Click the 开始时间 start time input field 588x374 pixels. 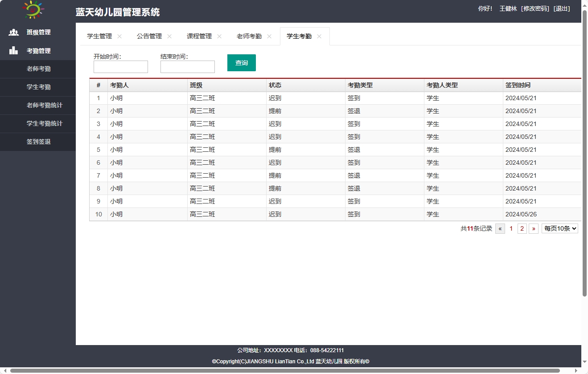point(120,66)
